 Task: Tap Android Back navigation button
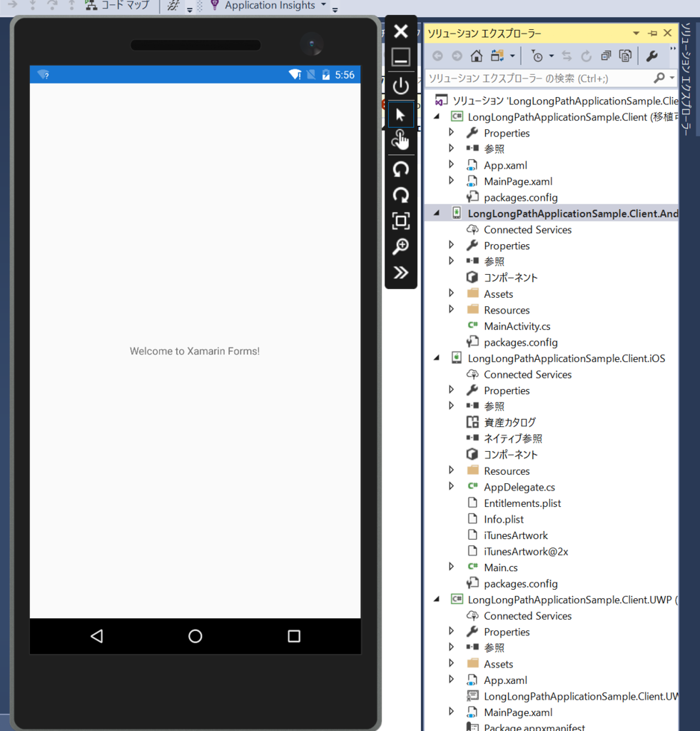coord(97,636)
